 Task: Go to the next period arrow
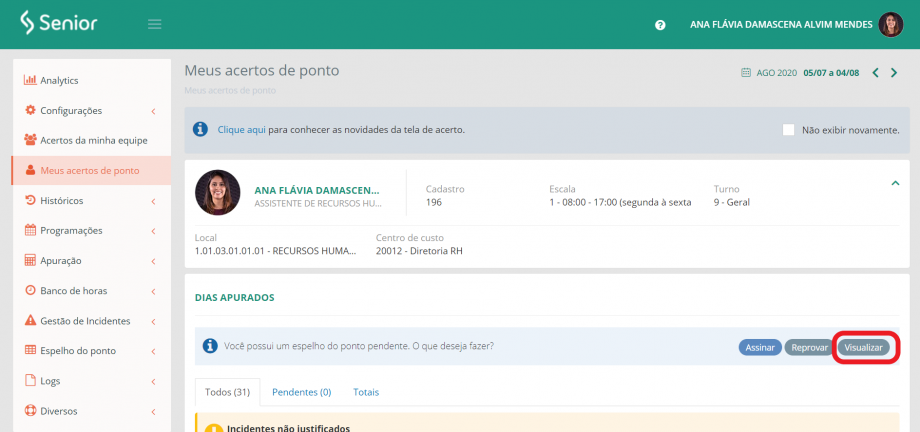(894, 73)
